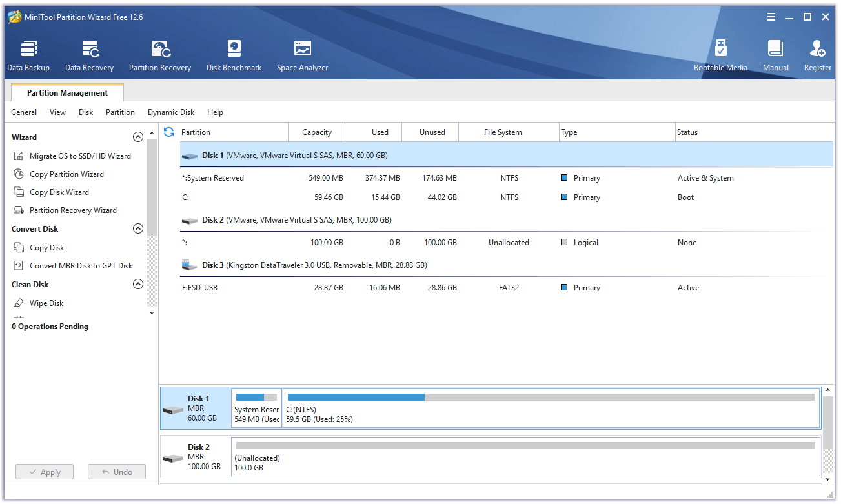
Task: Collapse the Clean Disk section
Action: tap(137, 285)
